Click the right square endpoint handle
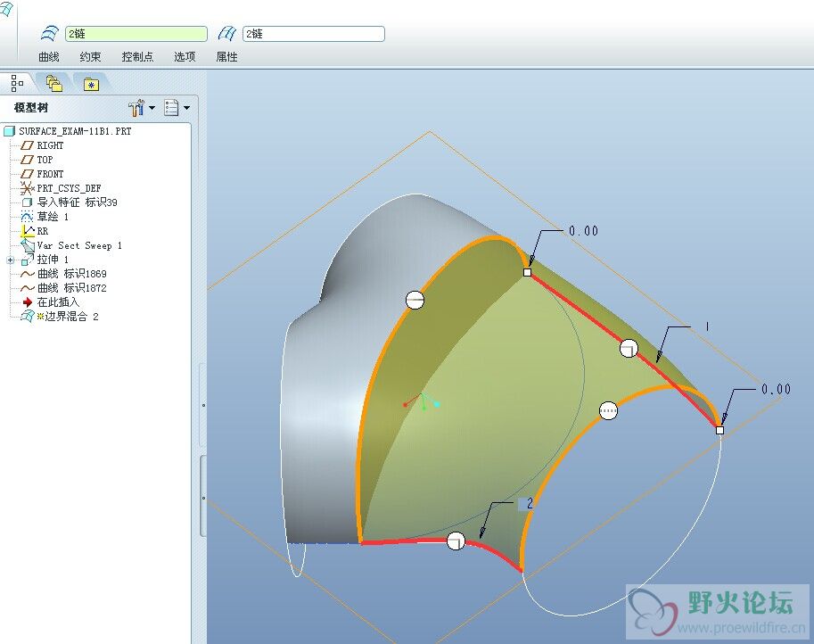Viewport: 814px width, 644px height. [x=719, y=430]
